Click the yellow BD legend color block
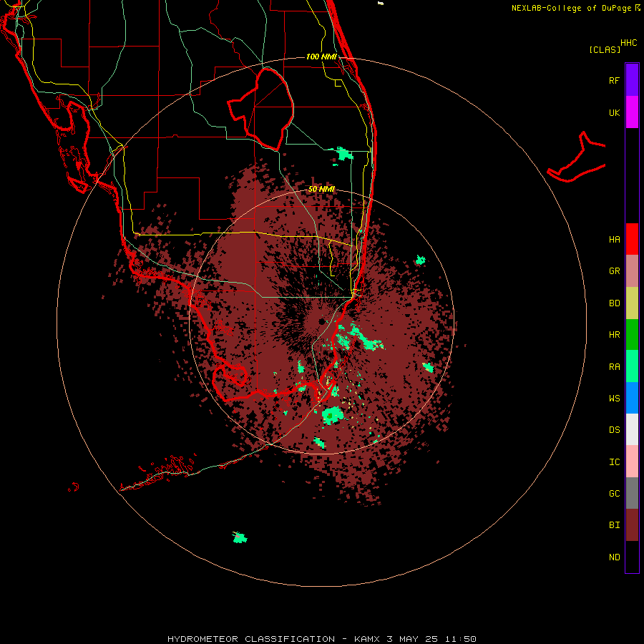Viewport: 644px width, 644px height. [632, 303]
